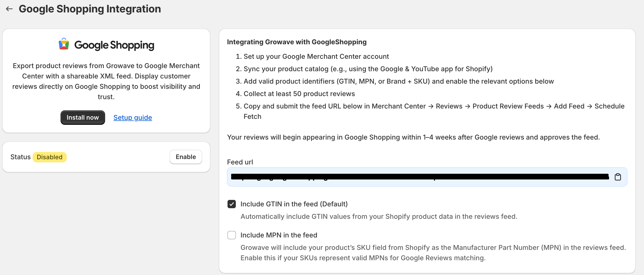The image size is (644, 275).
Task: Check Include MPN in the feed checkbox
Action: tap(232, 235)
